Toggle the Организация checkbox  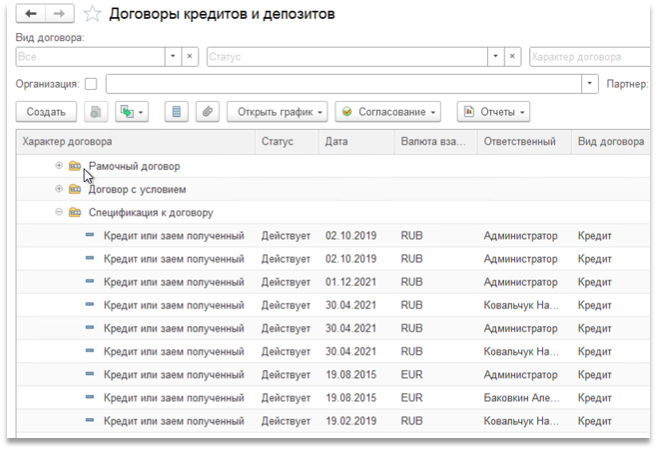pos(91,84)
